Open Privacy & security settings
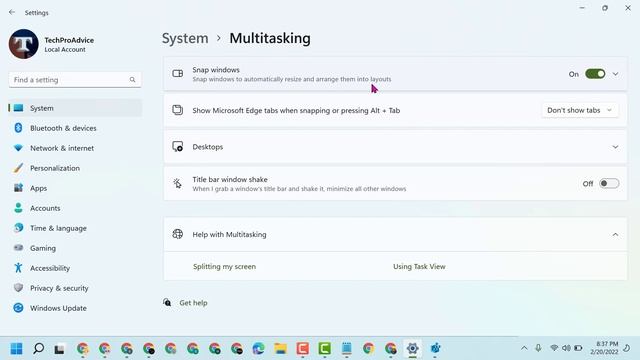 75,288
